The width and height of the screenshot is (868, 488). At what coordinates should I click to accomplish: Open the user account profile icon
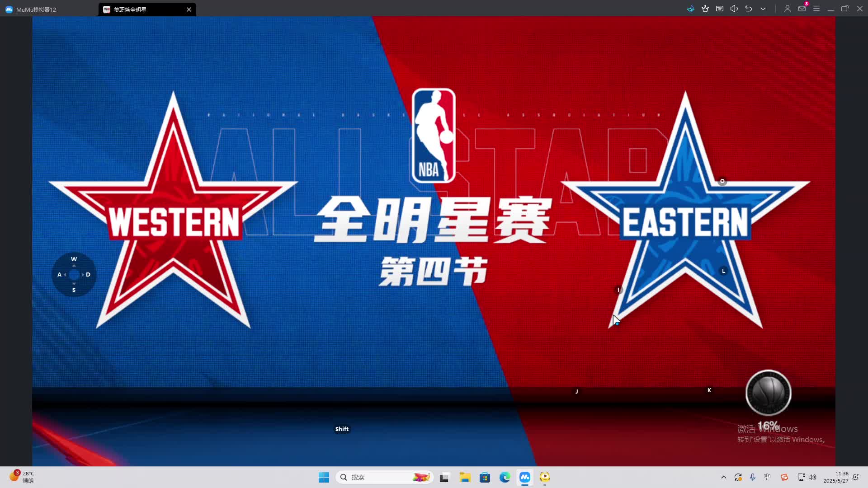[x=787, y=9]
